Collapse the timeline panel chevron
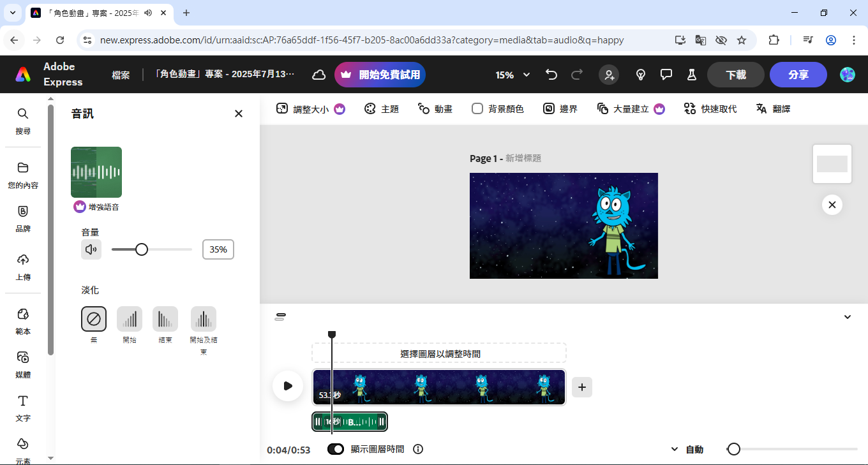The height and width of the screenshot is (465, 868). [x=848, y=317]
